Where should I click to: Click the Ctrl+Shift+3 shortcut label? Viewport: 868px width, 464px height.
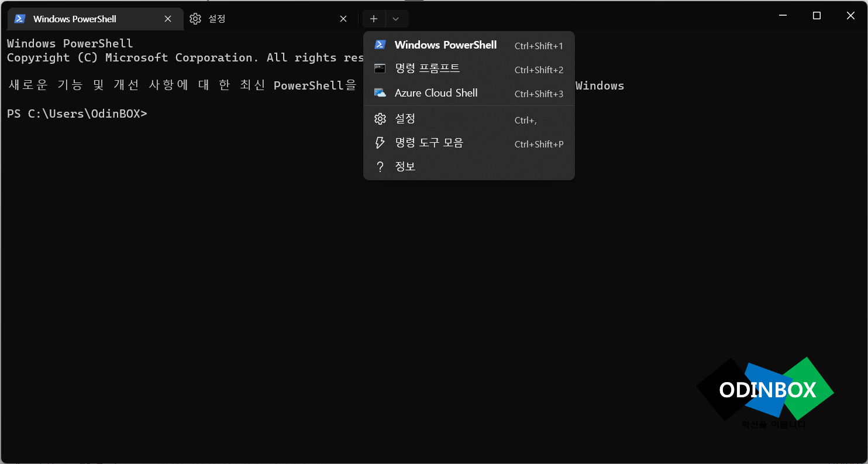click(x=539, y=94)
